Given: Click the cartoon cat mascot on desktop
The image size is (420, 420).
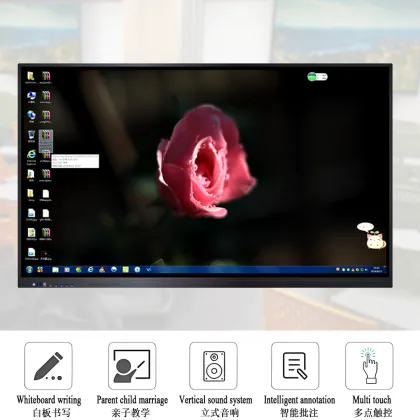Looking at the screenshot, I should (376, 241).
